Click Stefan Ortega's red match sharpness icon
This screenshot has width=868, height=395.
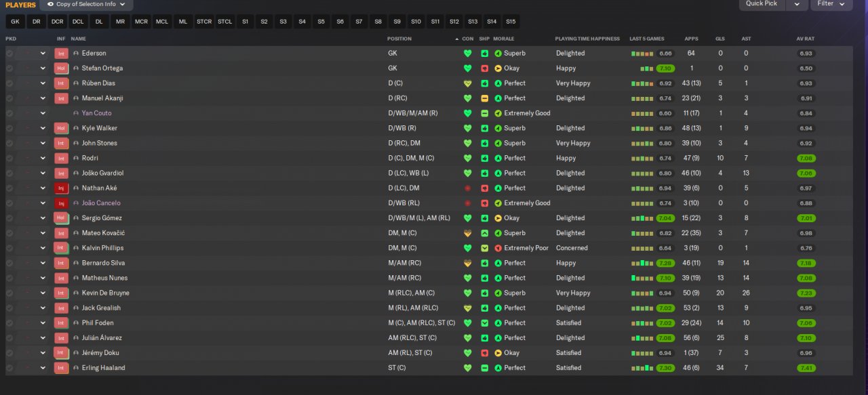point(484,68)
